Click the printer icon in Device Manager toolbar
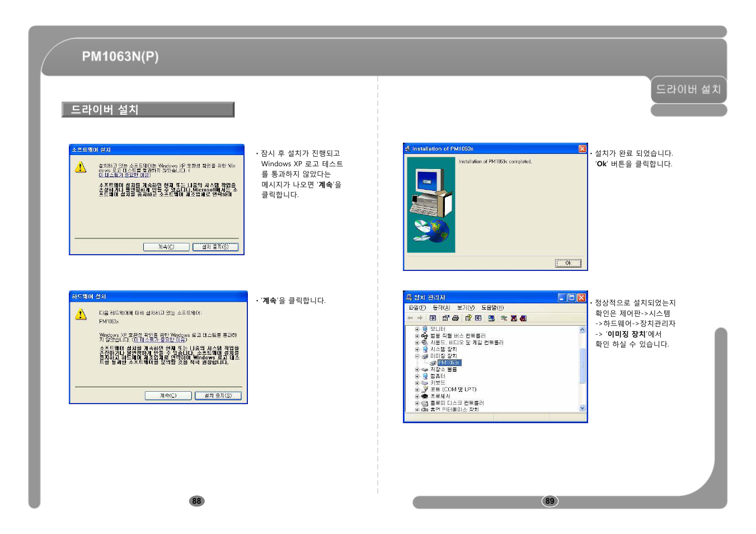Screen dimensions: 756x534 (x=456, y=318)
